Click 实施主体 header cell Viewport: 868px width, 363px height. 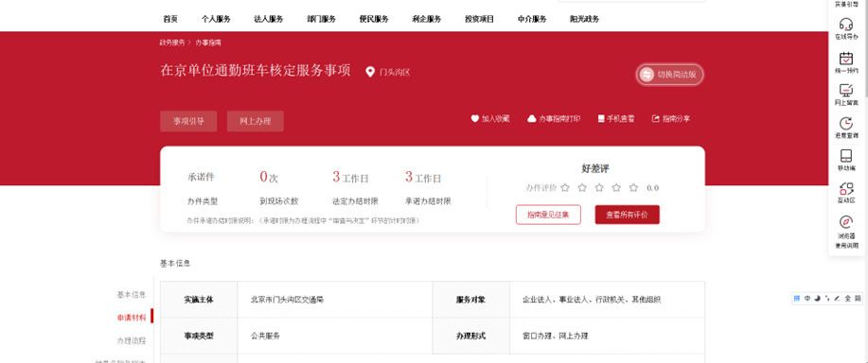(x=199, y=300)
